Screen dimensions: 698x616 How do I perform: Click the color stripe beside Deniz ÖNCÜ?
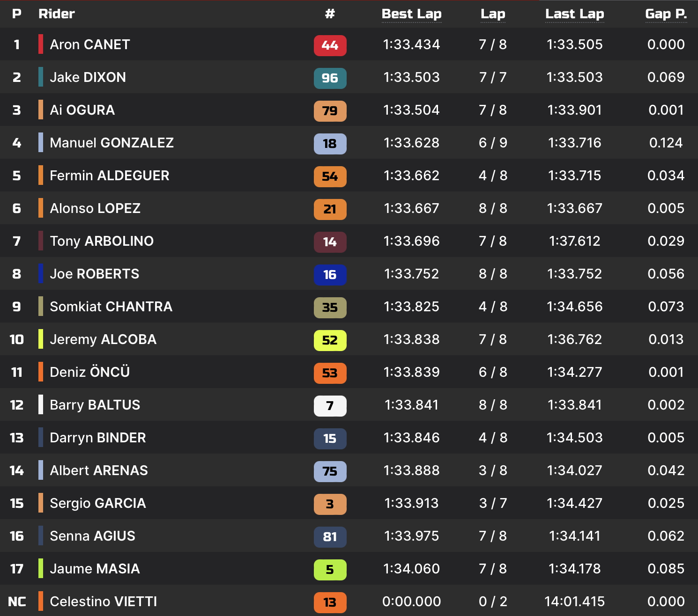click(41, 372)
